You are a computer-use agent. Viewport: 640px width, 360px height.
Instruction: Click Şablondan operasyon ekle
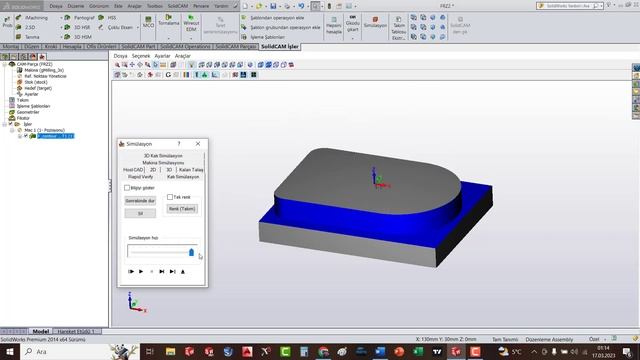tap(273, 18)
